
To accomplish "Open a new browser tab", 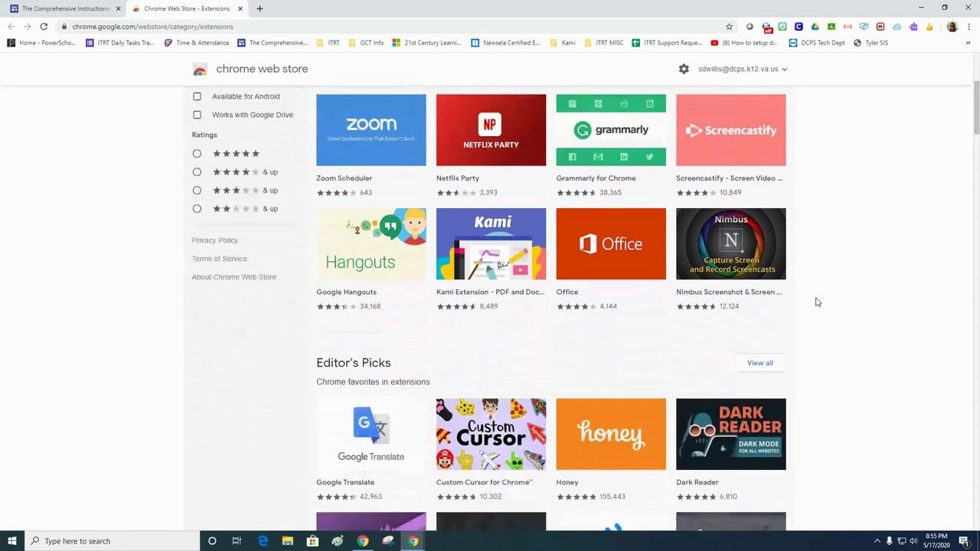I will 260,8.
